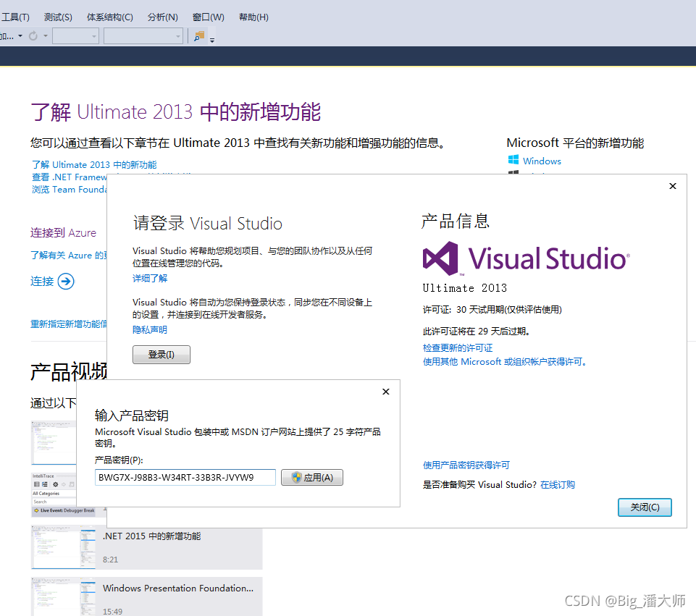Open link 了解 Ultimate 2013 中的新功能

coord(94,164)
